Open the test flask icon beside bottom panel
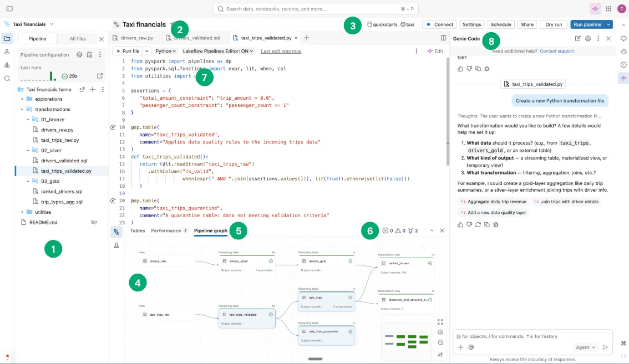Viewport: 629px width, 364px height. click(116, 245)
